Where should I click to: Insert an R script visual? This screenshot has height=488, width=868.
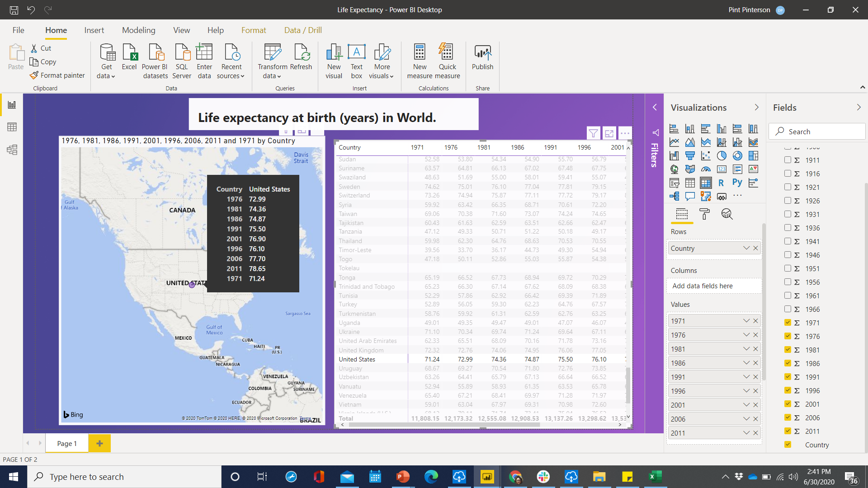pyautogui.click(x=721, y=183)
